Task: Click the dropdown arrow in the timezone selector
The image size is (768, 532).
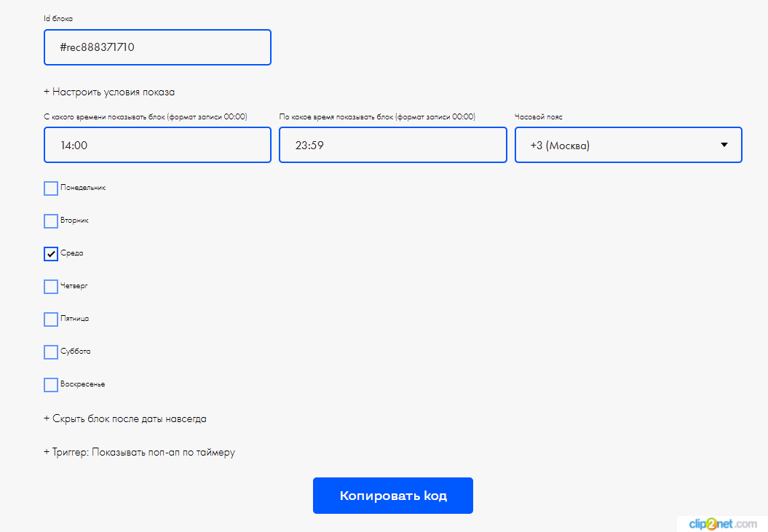Action: (x=724, y=145)
